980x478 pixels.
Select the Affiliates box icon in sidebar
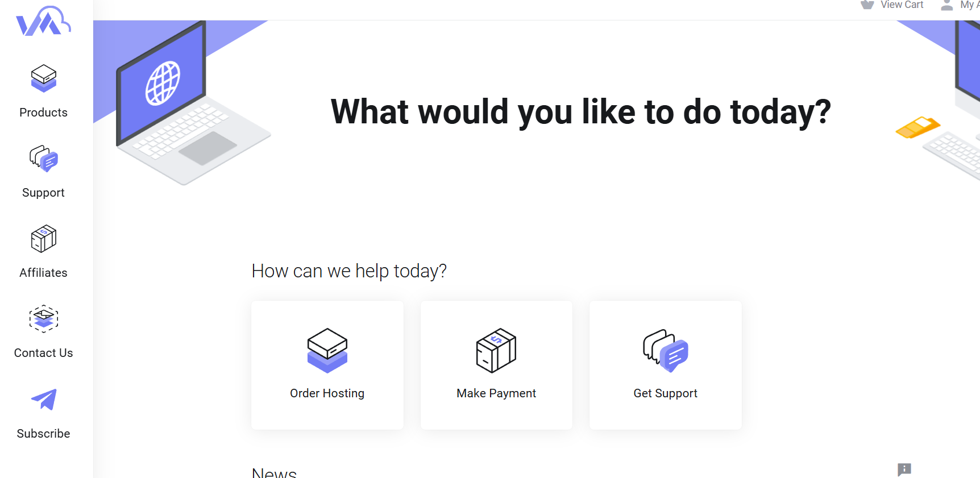[x=44, y=239]
